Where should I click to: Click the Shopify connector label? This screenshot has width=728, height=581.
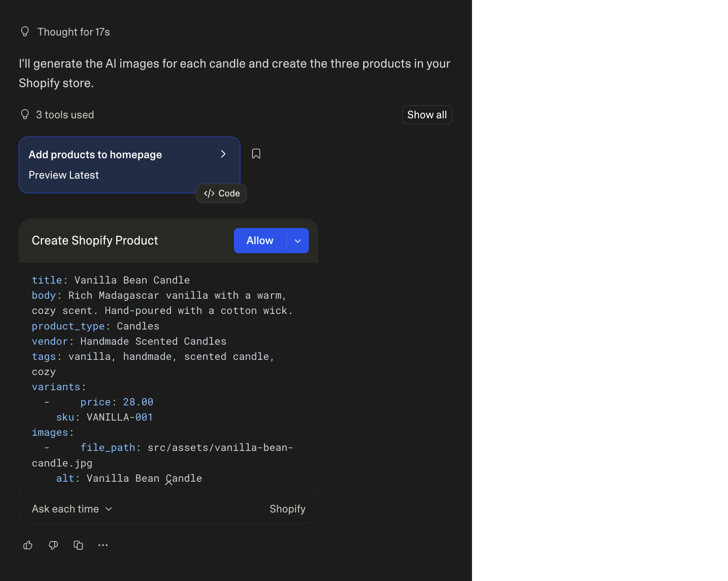click(287, 509)
